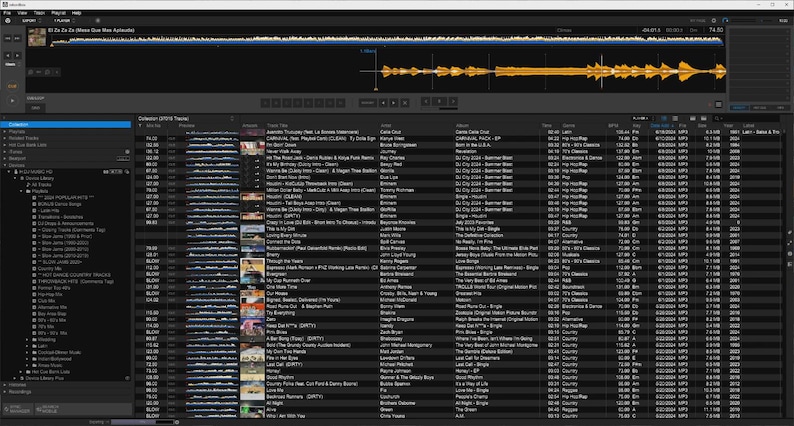Viewport: 794px width, 426px height.
Task: Open the File menu
Action: click(x=7, y=13)
